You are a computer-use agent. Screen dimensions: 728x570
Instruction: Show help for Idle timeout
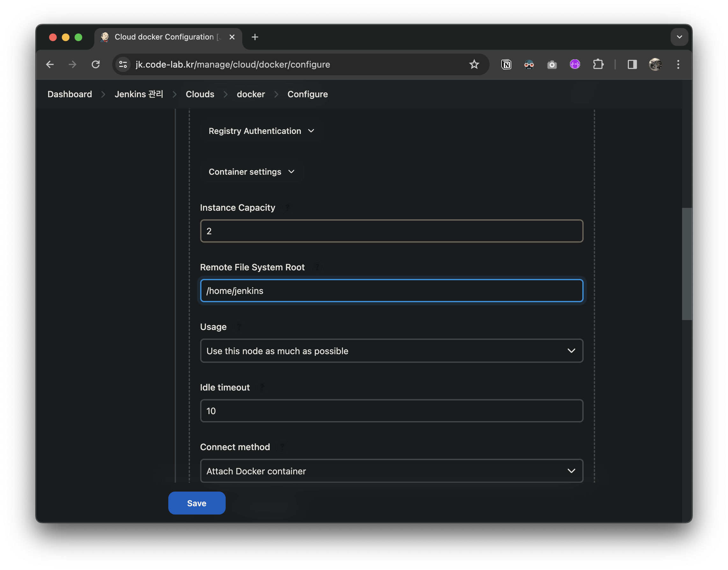262,387
